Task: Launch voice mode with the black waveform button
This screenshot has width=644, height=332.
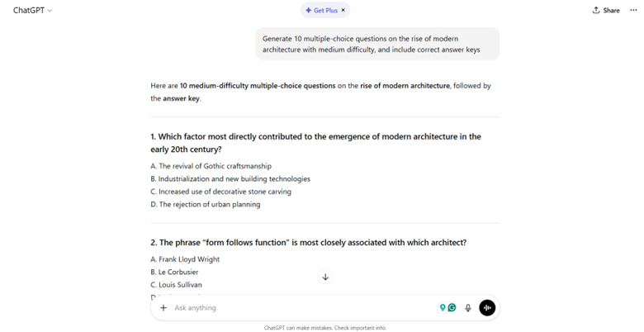Action: (x=487, y=308)
